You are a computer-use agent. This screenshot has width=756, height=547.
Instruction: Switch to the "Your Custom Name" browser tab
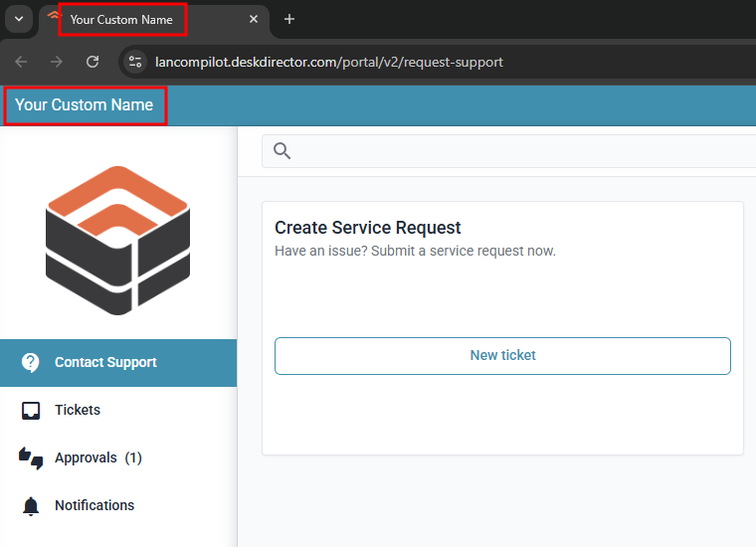coord(121,19)
